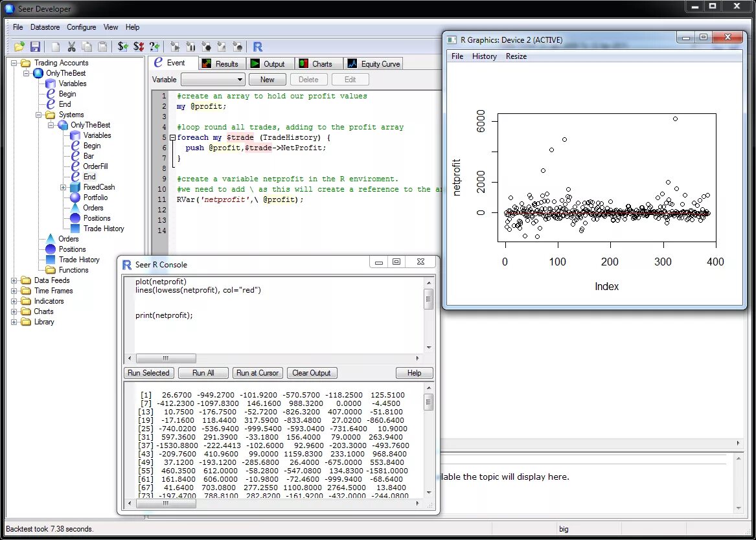
Task: Select Positions under the OnlyTheBest system
Action: click(x=97, y=218)
